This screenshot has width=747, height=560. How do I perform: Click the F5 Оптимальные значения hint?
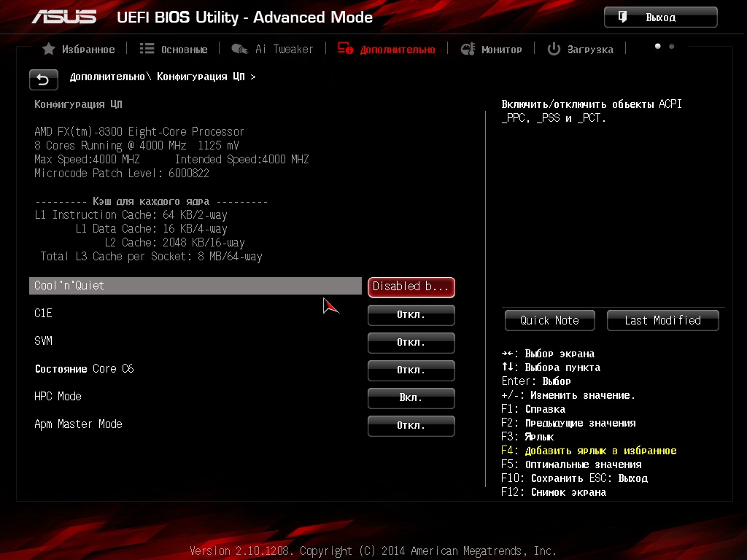[x=571, y=464]
